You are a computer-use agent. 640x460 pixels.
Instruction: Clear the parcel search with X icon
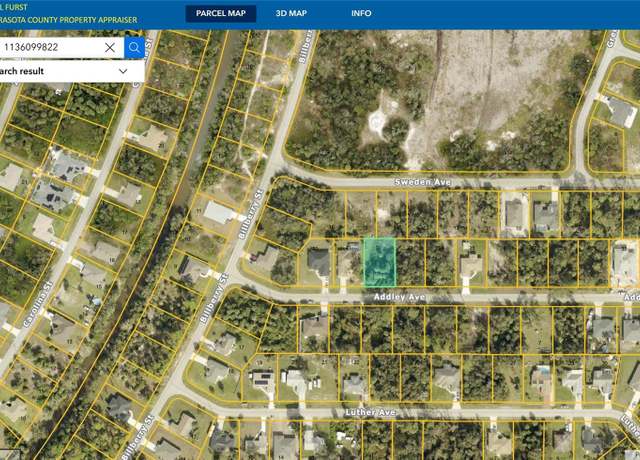coord(110,47)
